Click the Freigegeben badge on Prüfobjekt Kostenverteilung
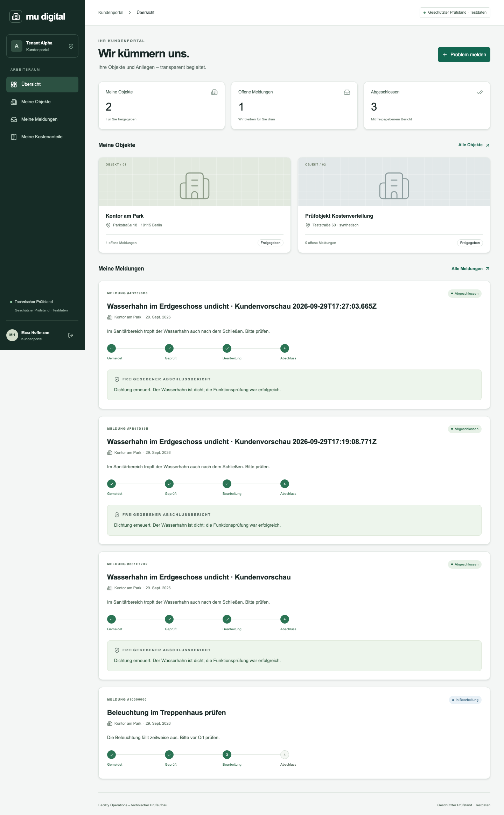This screenshot has height=815, width=504. [470, 243]
